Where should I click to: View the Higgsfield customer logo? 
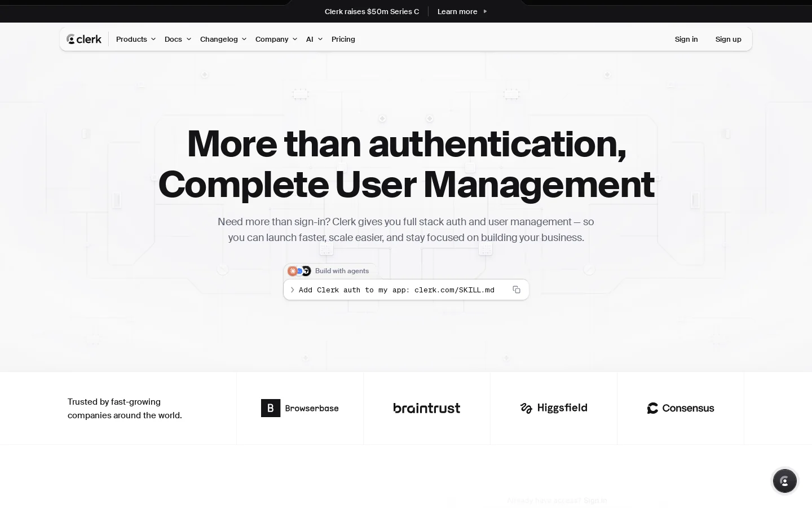pyautogui.click(x=554, y=408)
